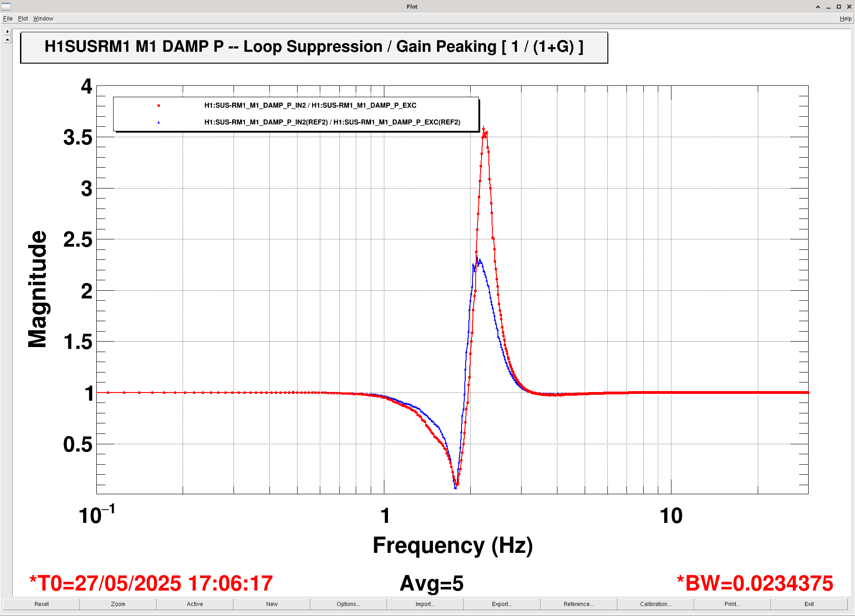Click the Zoom button
The height and width of the screenshot is (616, 855).
pyautogui.click(x=118, y=604)
